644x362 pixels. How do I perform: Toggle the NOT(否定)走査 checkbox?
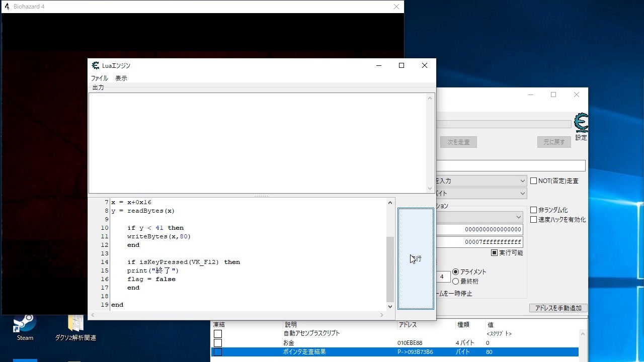point(534,181)
